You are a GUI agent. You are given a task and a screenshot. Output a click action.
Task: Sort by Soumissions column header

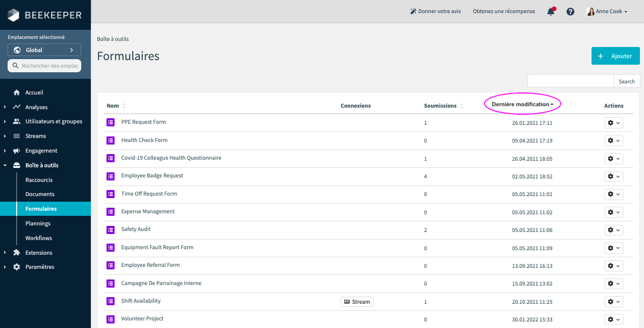pyautogui.click(x=444, y=106)
